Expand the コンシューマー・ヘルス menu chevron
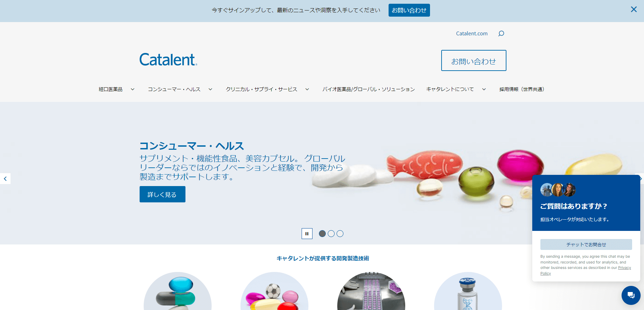The height and width of the screenshot is (310, 644). point(210,89)
